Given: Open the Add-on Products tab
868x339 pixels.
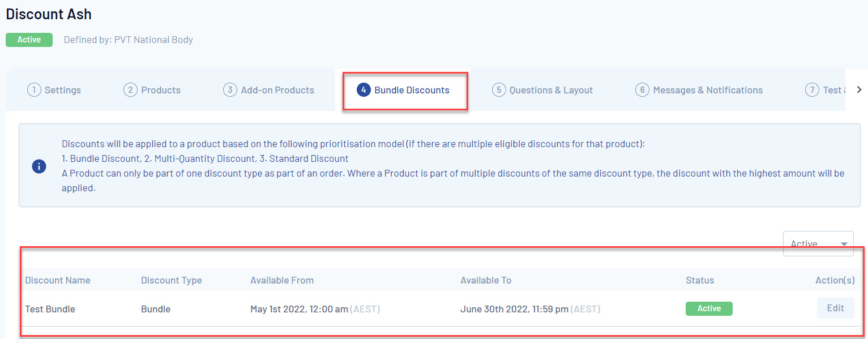Looking at the screenshot, I should point(277,90).
